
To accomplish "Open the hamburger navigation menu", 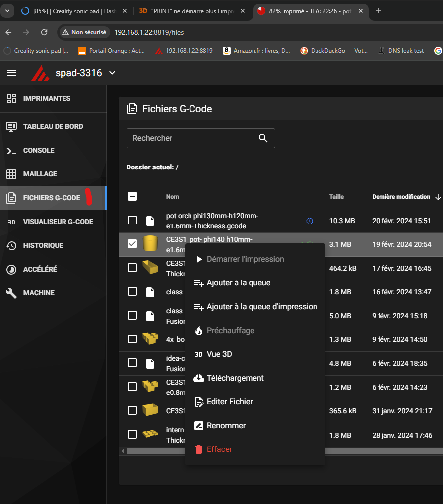I will click(x=11, y=73).
